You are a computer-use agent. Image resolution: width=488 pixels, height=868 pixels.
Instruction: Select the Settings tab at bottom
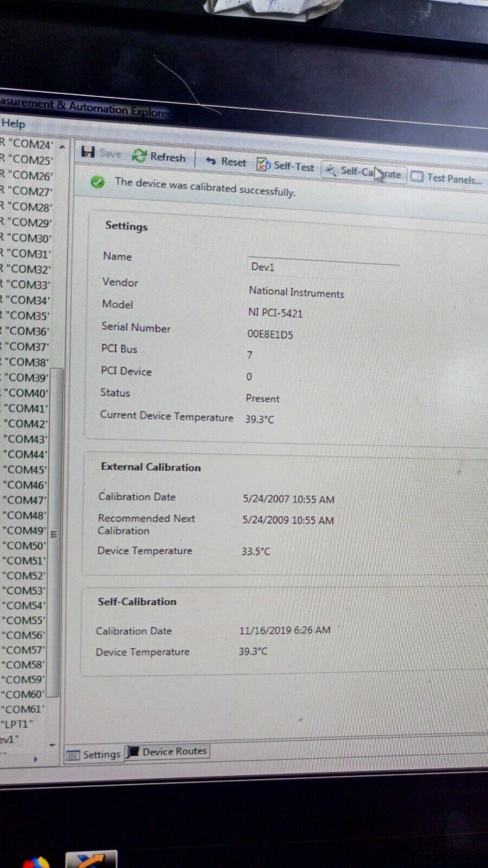(94, 754)
